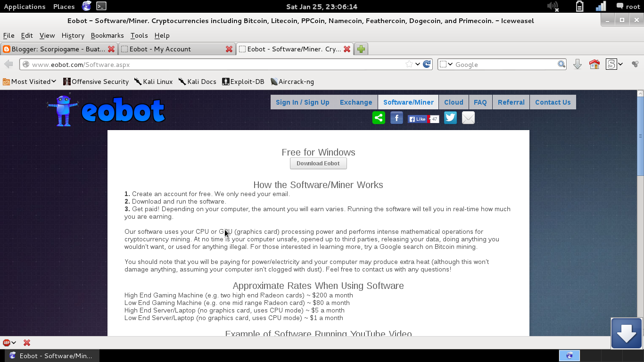644x362 pixels.
Task: Click the muted volume icon
Action: point(553,6)
